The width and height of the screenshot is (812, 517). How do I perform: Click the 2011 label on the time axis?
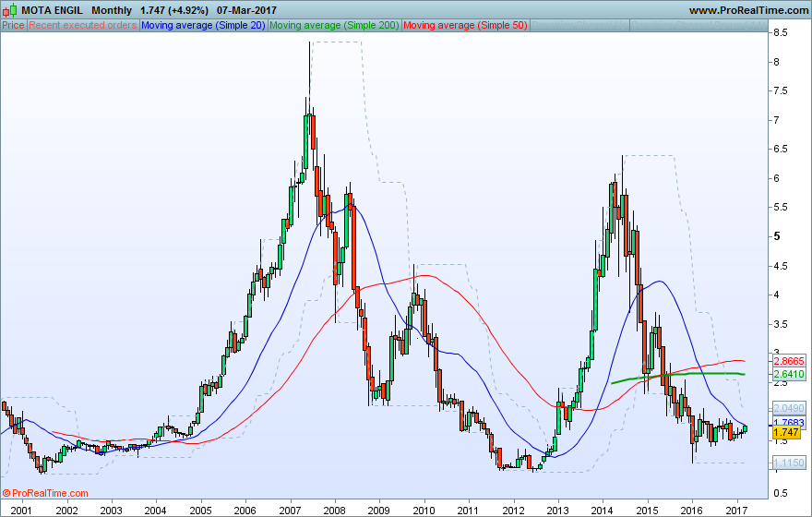pyautogui.click(x=469, y=511)
